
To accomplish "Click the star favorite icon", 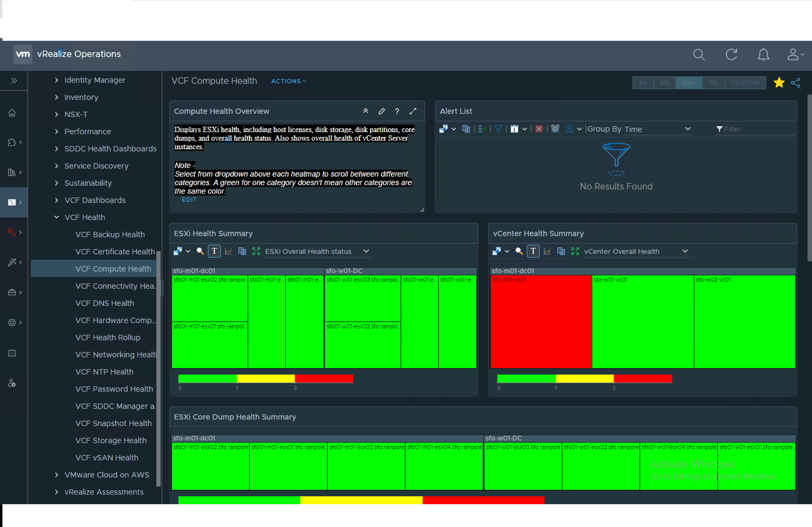I will [x=779, y=82].
